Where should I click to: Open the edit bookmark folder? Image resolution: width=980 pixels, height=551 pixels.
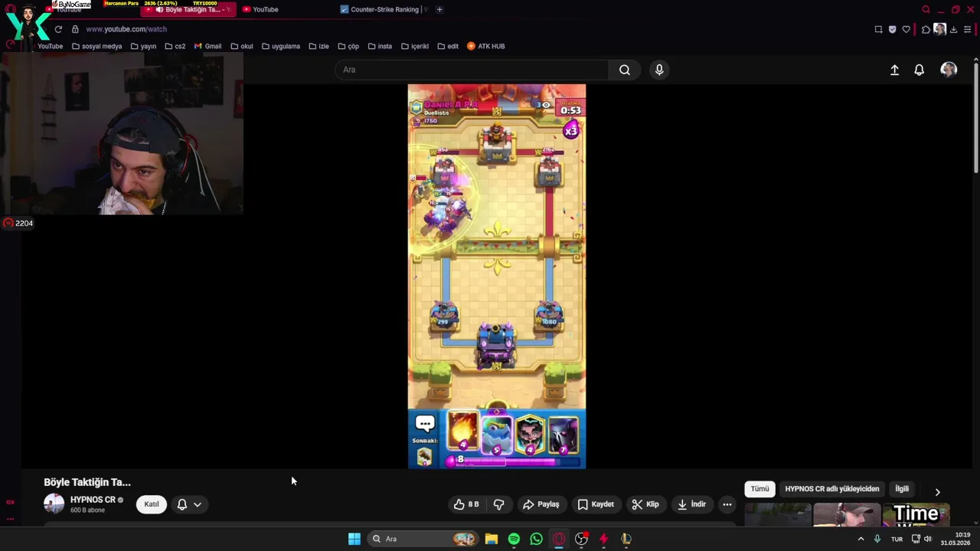(448, 46)
